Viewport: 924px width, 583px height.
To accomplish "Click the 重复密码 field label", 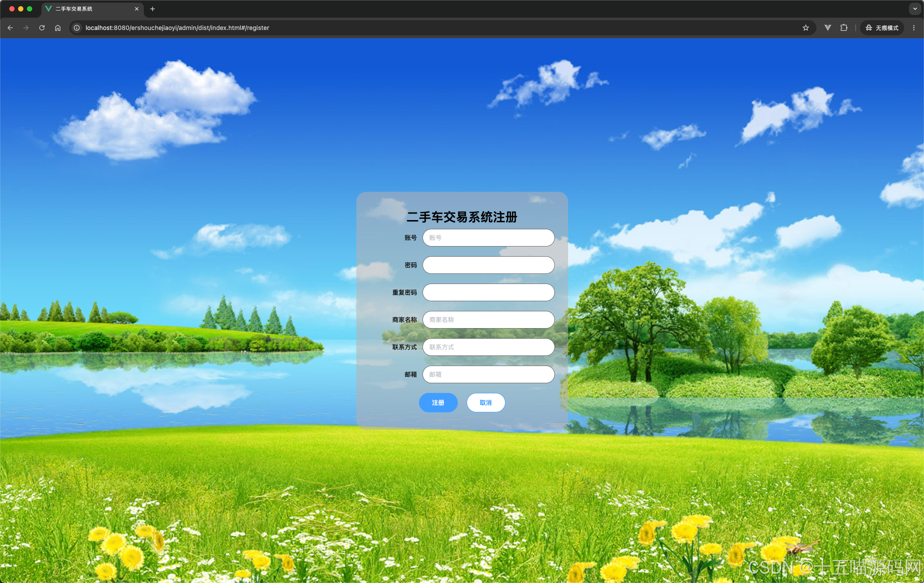I will (404, 292).
